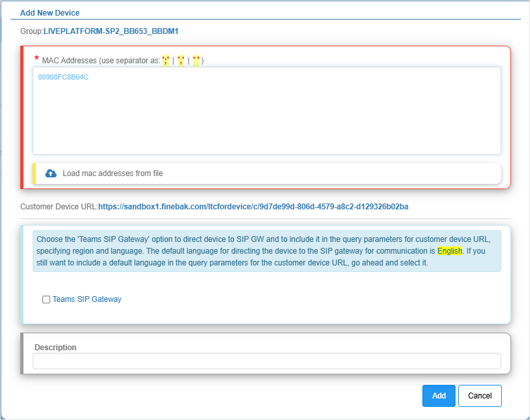This screenshot has width=530, height=420.
Task: Click the Teams SIP Gateway info message
Action: pyautogui.click(x=267, y=251)
